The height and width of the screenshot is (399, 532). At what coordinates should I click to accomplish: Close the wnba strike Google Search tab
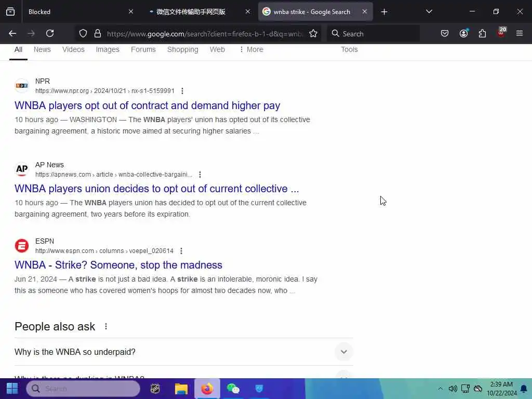[x=365, y=11]
